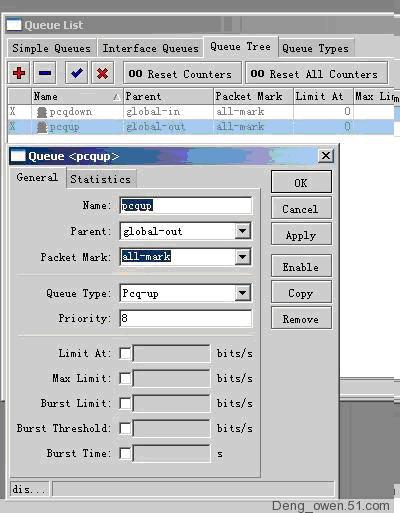Viewport: 400px width, 513px height.
Task: Apply queue settings
Action: pyautogui.click(x=301, y=234)
